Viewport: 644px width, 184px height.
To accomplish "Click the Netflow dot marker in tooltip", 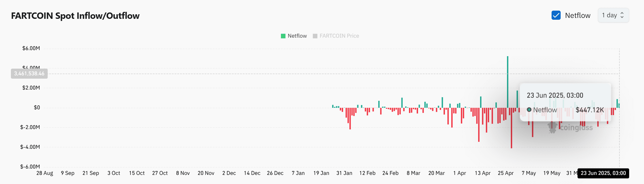I will (x=529, y=110).
